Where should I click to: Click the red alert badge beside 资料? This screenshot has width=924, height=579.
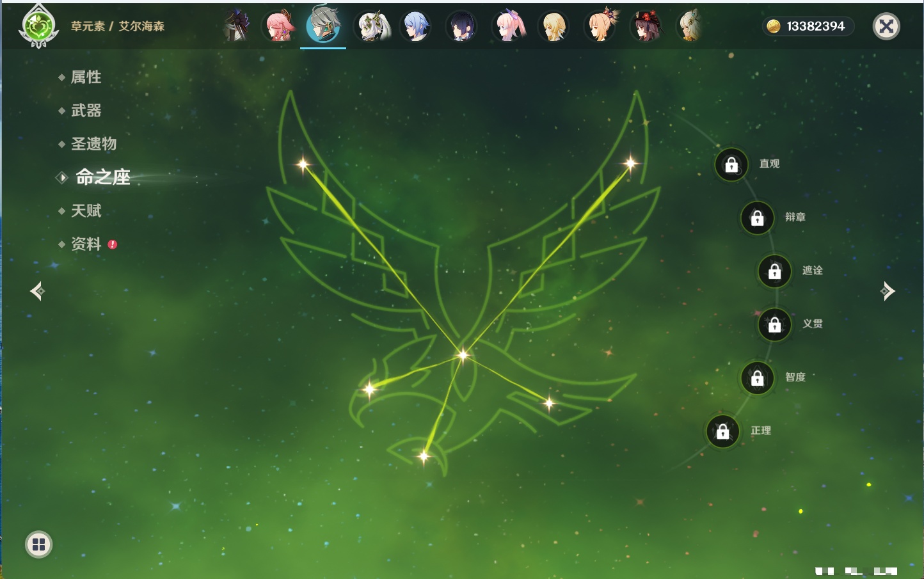[x=113, y=244]
